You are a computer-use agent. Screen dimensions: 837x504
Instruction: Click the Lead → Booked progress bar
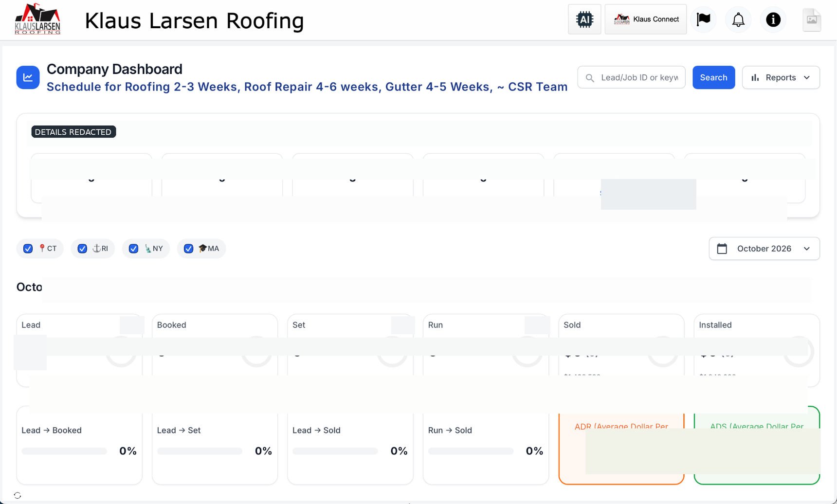64,451
